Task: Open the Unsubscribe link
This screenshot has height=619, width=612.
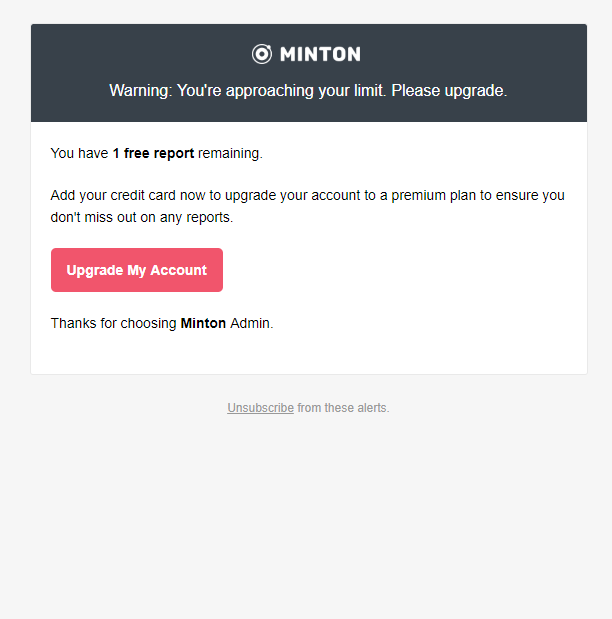Action: [260, 408]
